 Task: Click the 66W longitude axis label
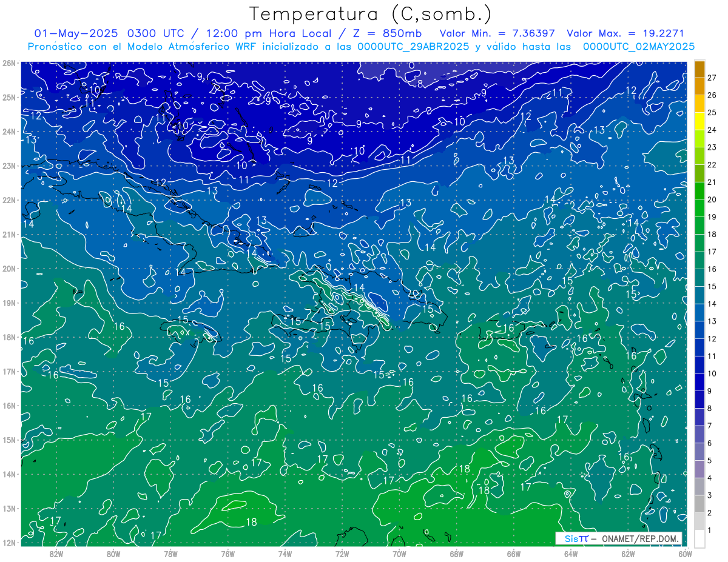pyautogui.click(x=514, y=554)
